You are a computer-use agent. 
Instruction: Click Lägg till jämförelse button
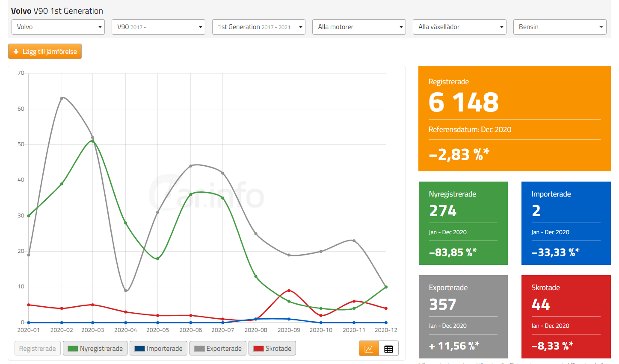point(45,51)
